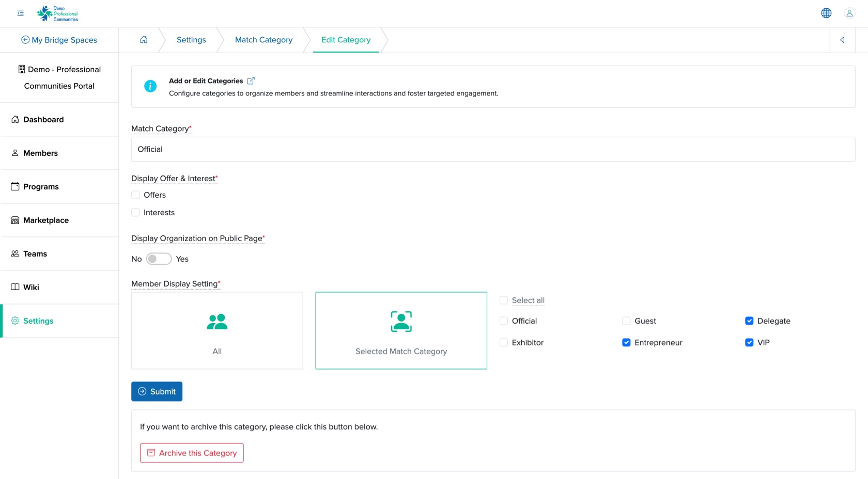Click Archive this Category button
This screenshot has width=868, height=479.
(x=192, y=453)
